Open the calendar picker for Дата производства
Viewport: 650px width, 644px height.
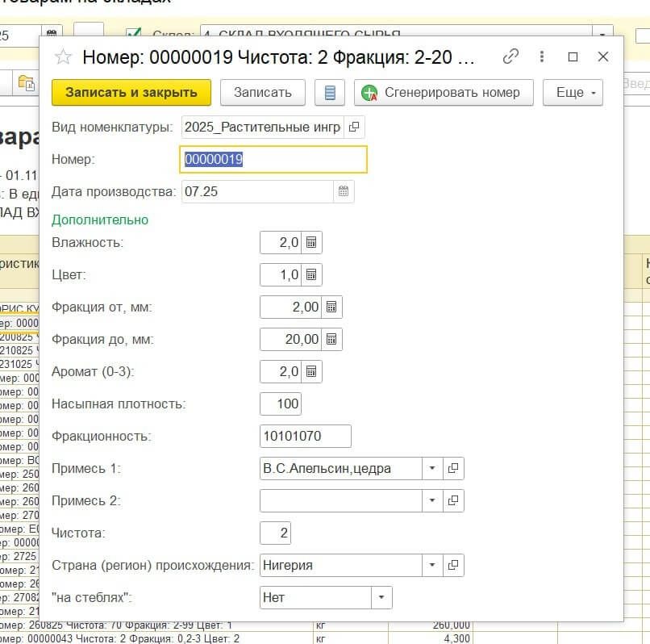tap(344, 192)
